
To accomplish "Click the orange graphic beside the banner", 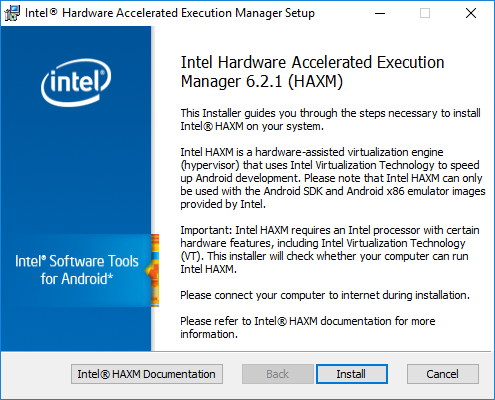I will [x=154, y=270].
